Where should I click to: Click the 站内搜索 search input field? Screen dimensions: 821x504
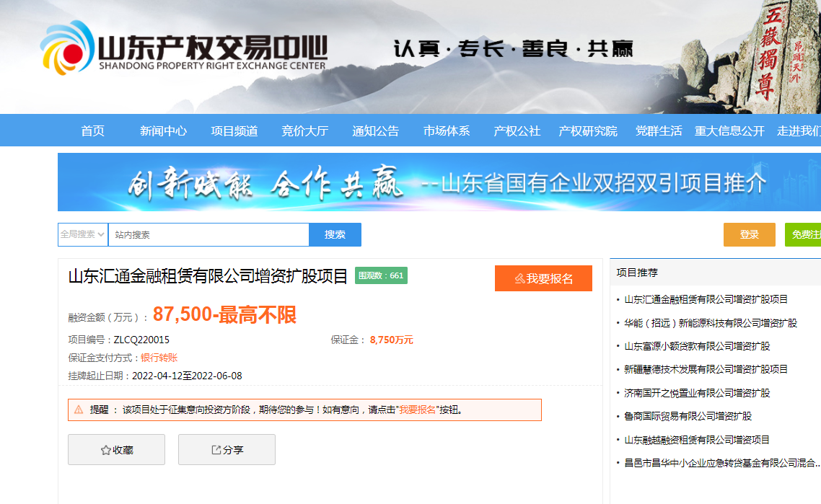coord(208,234)
